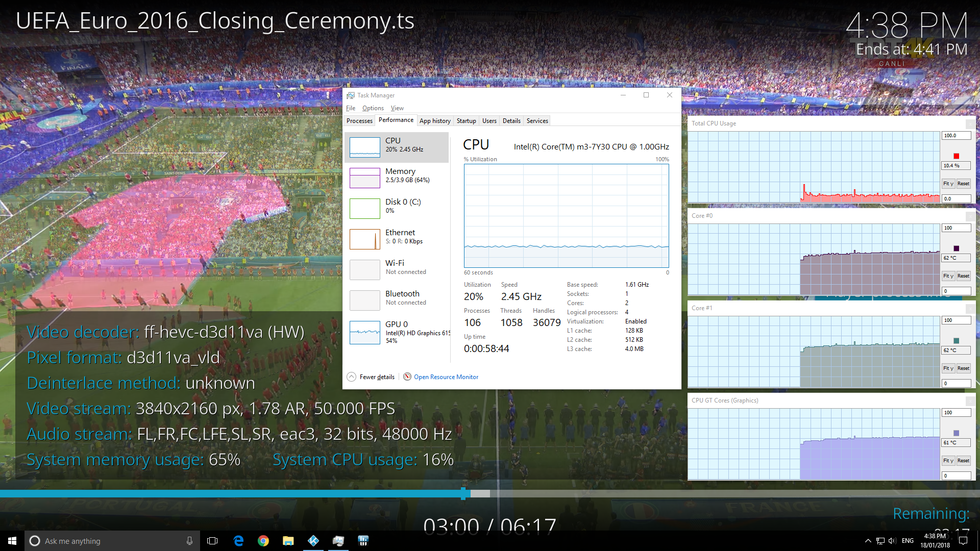Select Wi-Fi in Task Manager sidebar
Viewport: 980px width, 551px height.
coord(397,269)
